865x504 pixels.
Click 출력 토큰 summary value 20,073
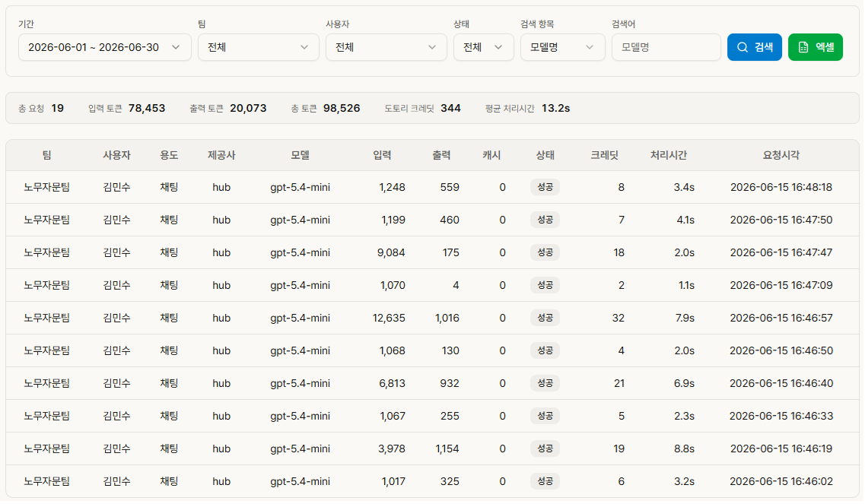pos(248,108)
